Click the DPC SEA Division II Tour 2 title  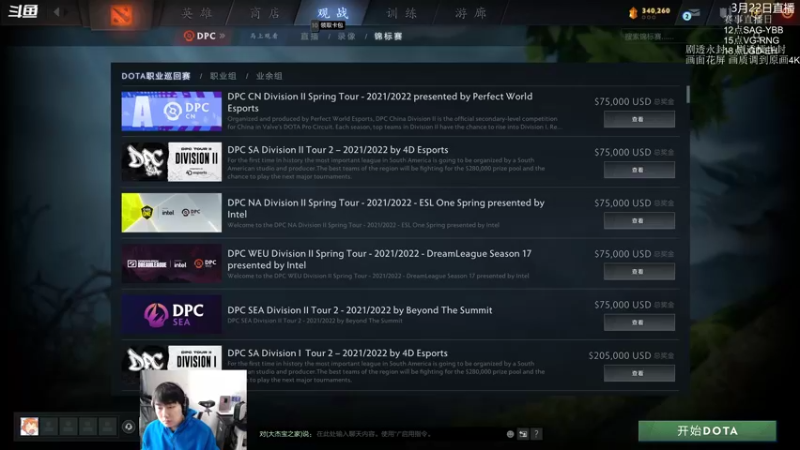(x=360, y=310)
